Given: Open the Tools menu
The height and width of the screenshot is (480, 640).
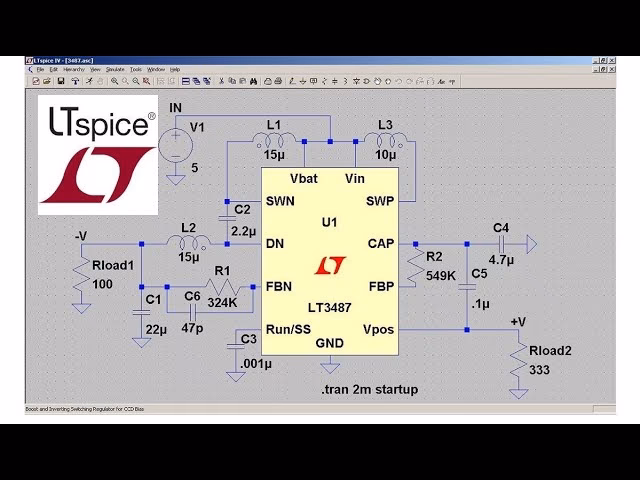Looking at the screenshot, I should point(135,69).
